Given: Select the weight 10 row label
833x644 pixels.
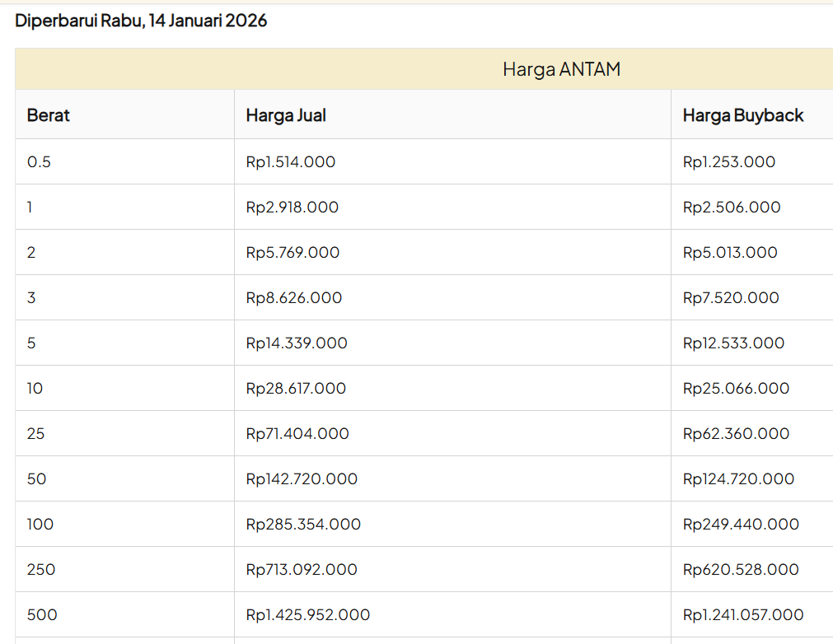Looking at the screenshot, I should click(x=35, y=389).
